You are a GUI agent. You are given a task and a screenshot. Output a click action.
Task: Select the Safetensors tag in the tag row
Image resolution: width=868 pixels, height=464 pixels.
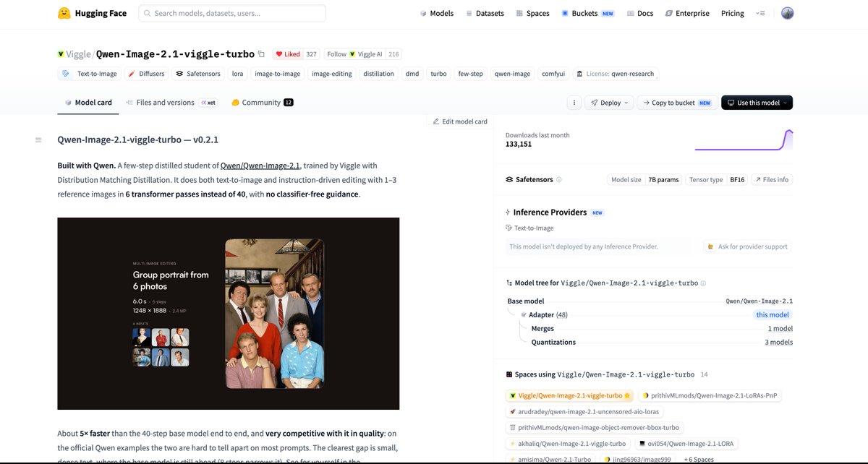(198, 74)
